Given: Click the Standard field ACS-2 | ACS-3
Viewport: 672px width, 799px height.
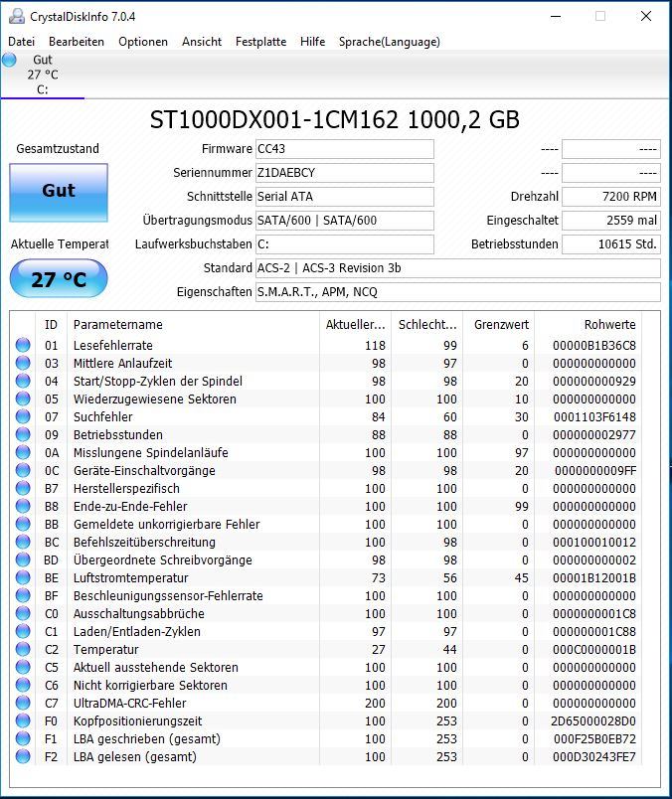Looking at the screenshot, I should 458,268.
